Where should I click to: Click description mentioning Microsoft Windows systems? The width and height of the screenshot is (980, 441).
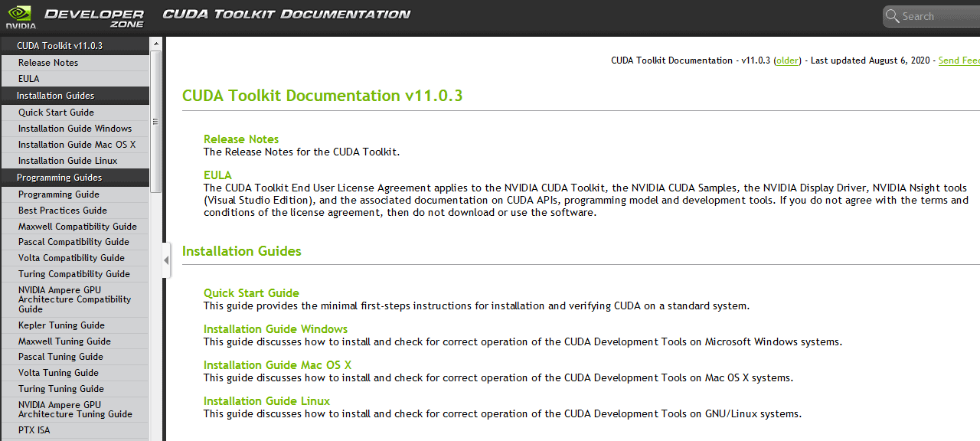coord(523,341)
